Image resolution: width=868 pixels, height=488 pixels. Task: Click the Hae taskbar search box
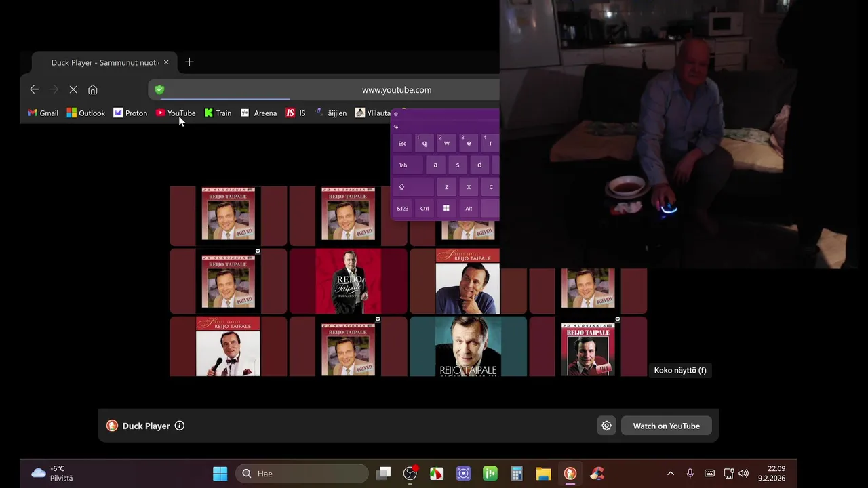pyautogui.click(x=302, y=474)
